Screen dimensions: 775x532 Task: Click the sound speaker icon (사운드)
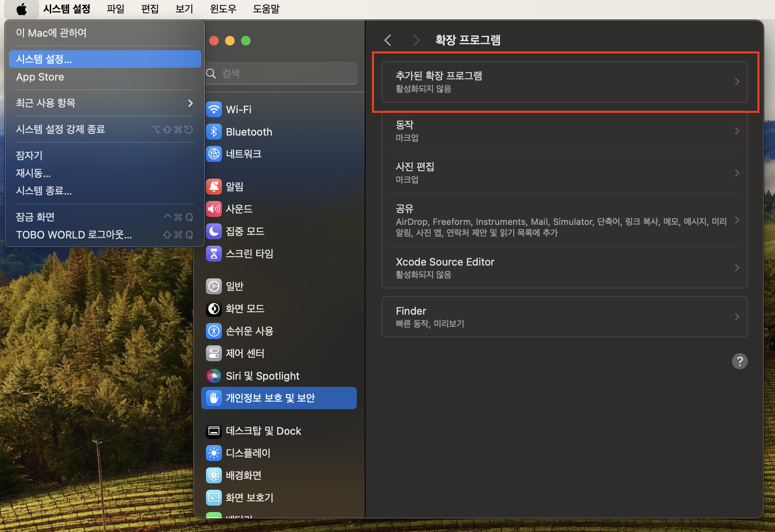214,209
